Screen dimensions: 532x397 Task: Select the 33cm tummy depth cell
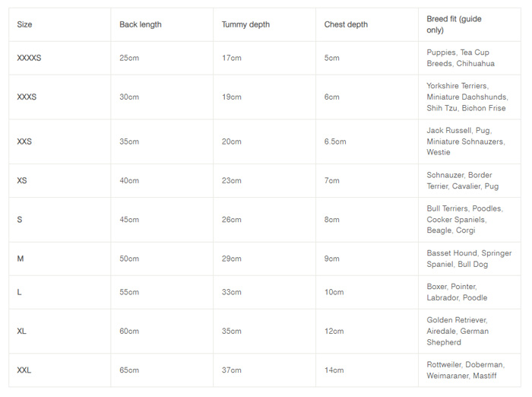point(231,292)
